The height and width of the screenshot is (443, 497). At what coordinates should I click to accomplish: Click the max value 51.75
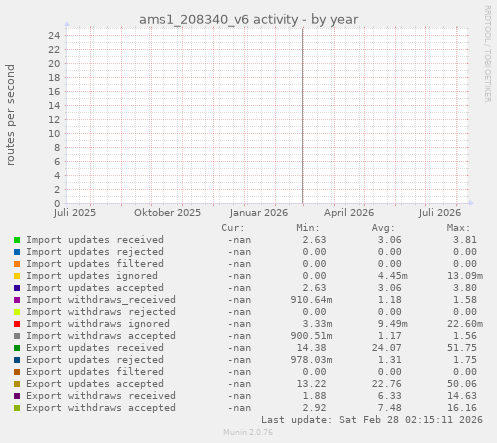click(462, 348)
